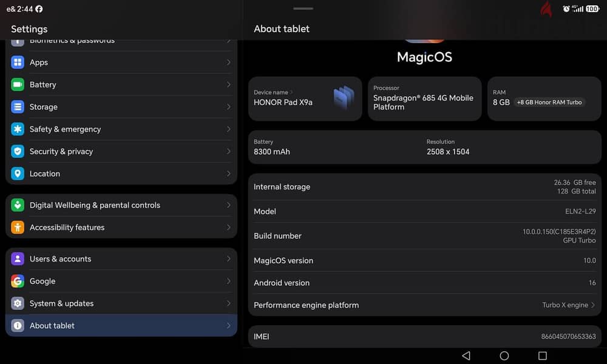
Task: Select Accessibility features in settings list
Action: (x=121, y=227)
